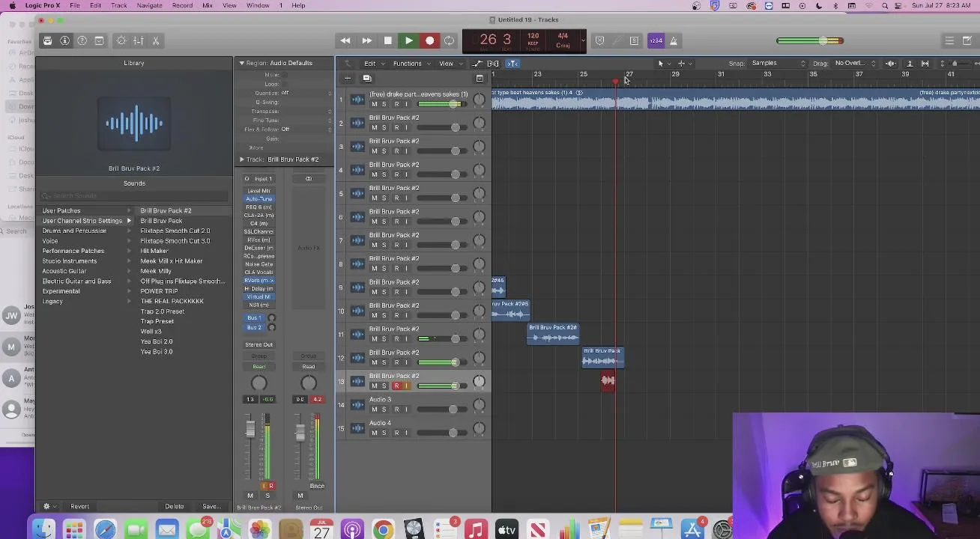Image resolution: width=980 pixels, height=539 pixels.
Task: Open the Mix menu
Action: (208, 5)
